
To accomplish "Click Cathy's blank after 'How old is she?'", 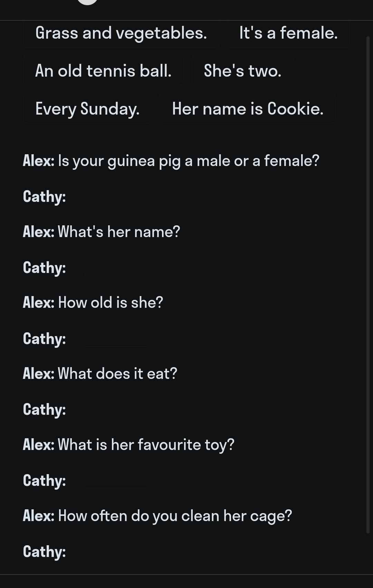I will 116,340.
